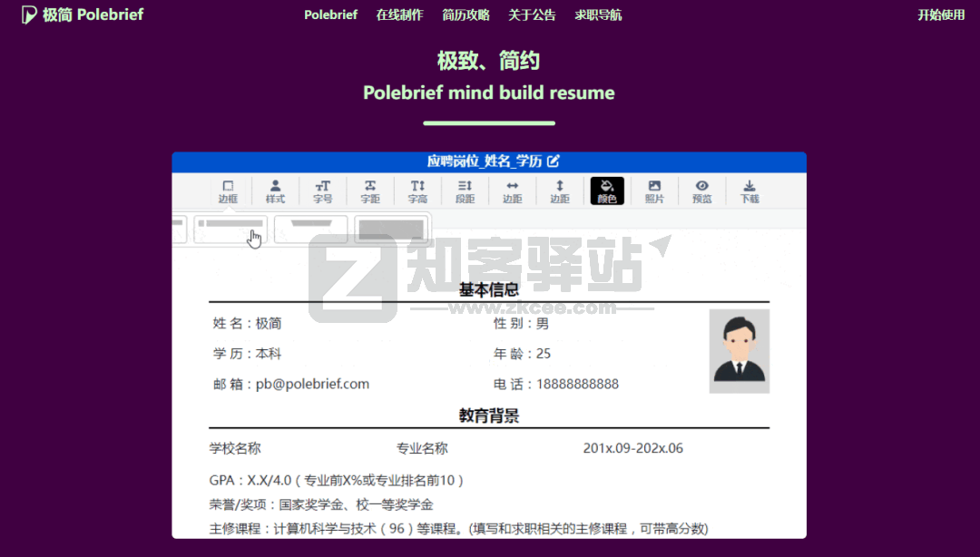Click the portrait photo on the resume
Image resolution: width=980 pixels, height=557 pixels.
[739, 350]
